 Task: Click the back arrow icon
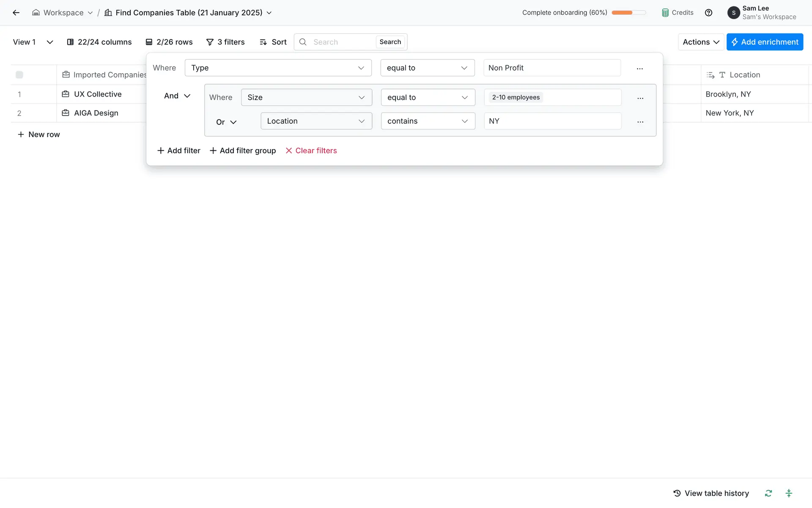tap(16, 13)
